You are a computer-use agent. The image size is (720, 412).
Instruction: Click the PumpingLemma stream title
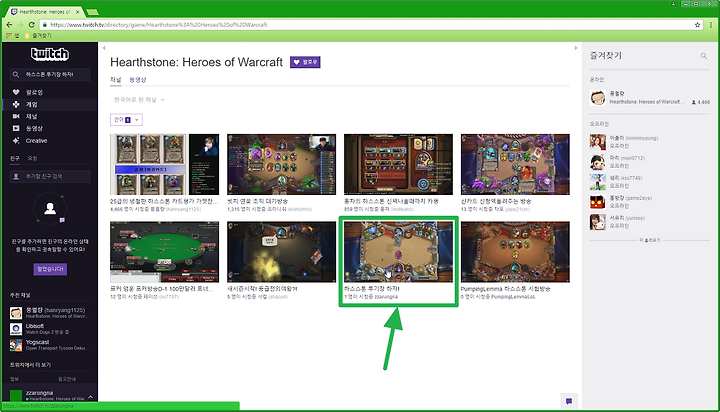(x=506, y=289)
